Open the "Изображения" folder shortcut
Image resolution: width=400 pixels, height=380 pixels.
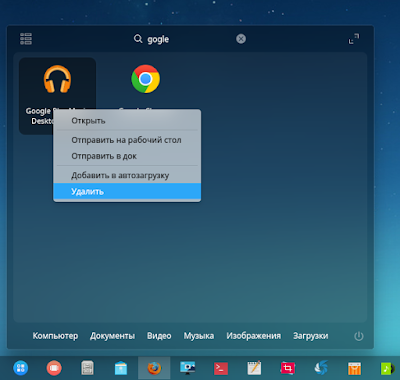click(x=253, y=336)
